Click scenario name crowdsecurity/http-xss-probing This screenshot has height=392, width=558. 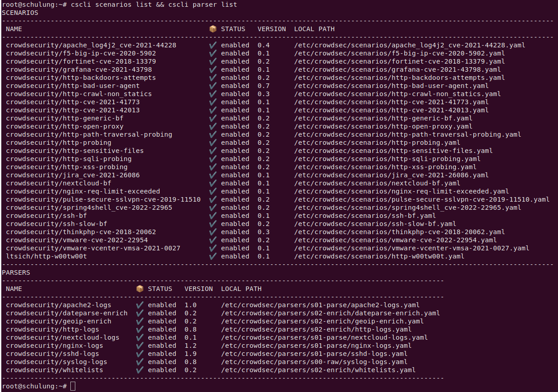pos(67,167)
